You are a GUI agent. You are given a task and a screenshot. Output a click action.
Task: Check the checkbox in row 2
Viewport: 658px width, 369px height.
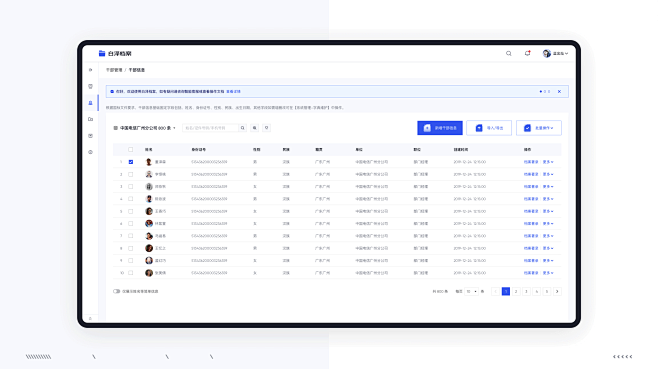(x=131, y=174)
